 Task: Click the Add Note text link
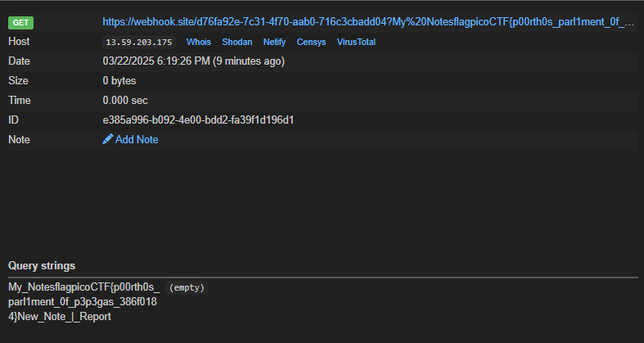[137, 140]
